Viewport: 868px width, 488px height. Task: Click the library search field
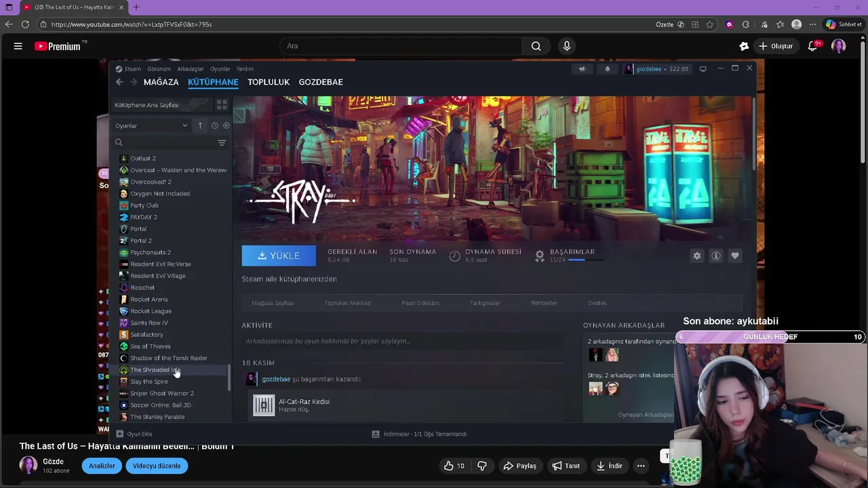tap(170, 142)
